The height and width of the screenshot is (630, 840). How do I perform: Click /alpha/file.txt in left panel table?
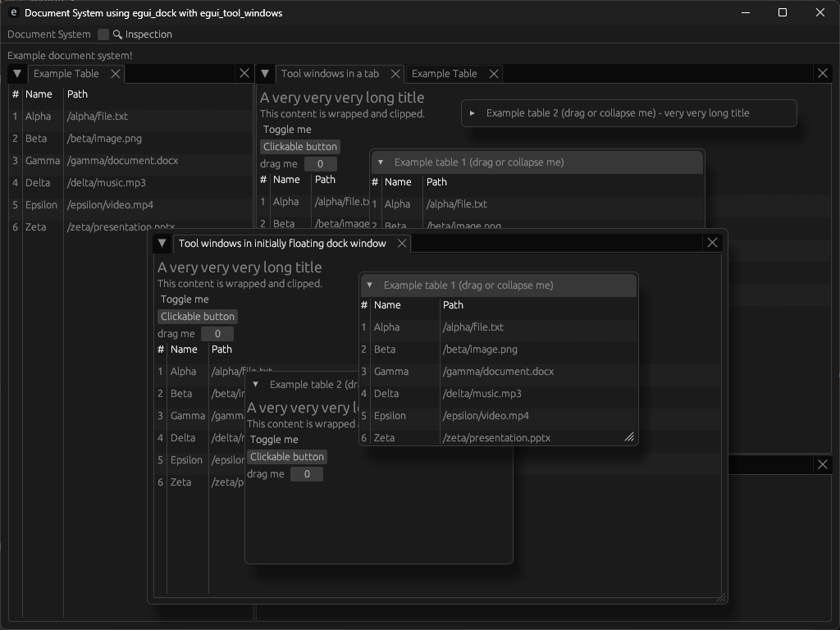pyautogui.click(x=98, y=116)
